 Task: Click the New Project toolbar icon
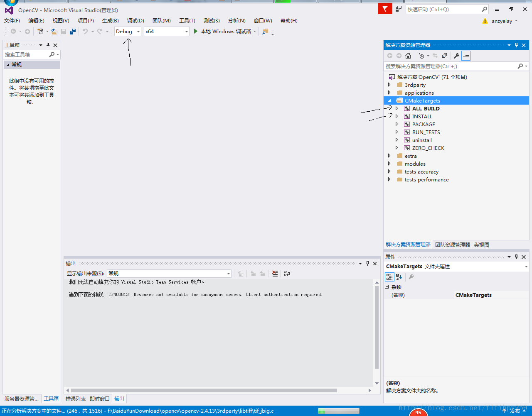pyautogui.click(x=40, y=31)
